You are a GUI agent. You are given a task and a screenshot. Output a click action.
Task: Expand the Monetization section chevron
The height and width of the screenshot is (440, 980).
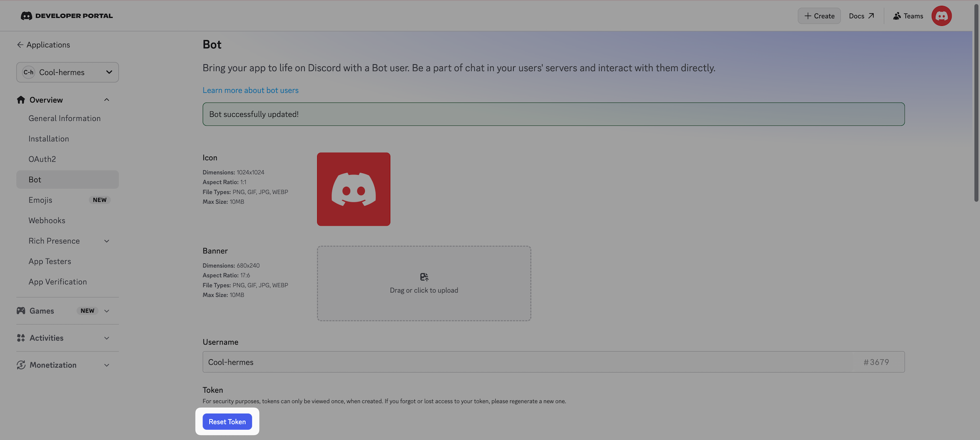pyautogui.click(x=107, y=365)
